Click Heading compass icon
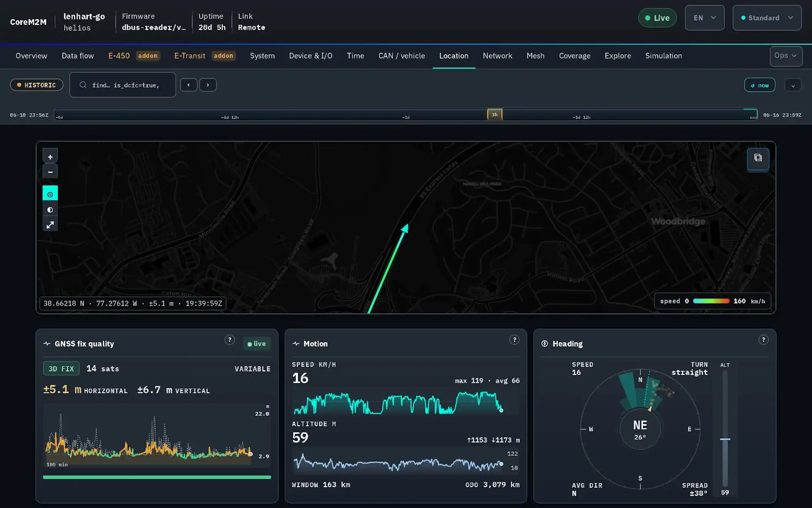 pos(545,344)
